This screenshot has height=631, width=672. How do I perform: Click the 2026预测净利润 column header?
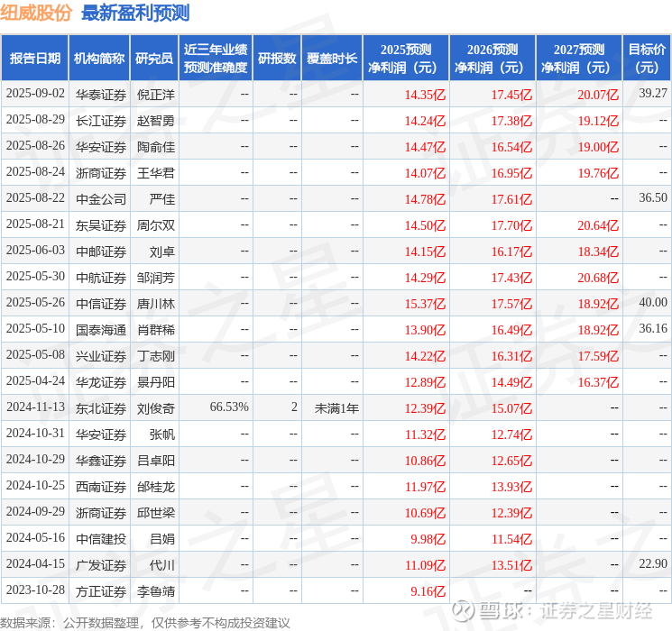coord(492,59)
